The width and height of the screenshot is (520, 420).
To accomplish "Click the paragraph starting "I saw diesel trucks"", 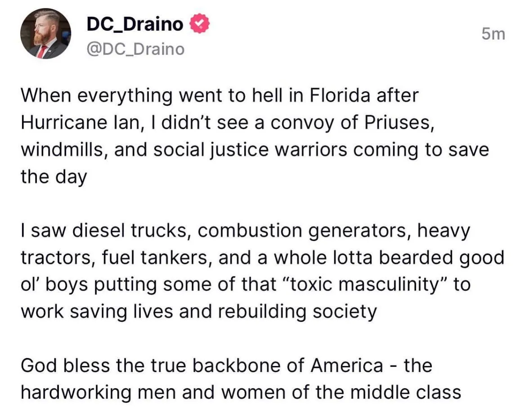I will point(261,271).
